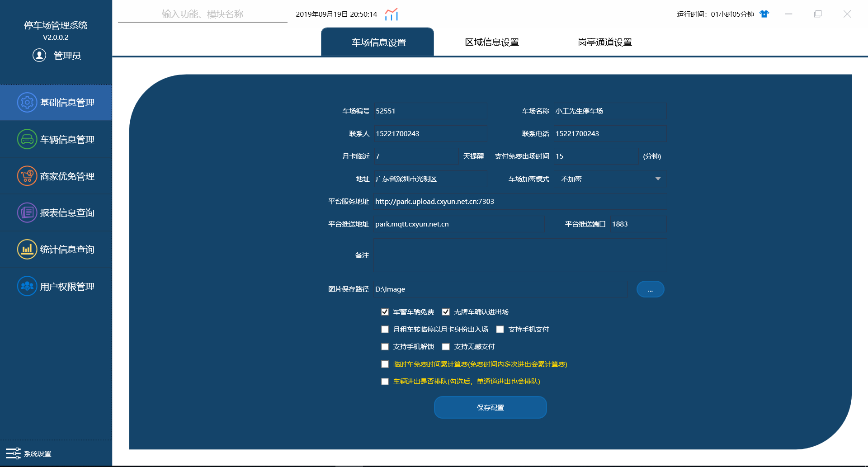
Task: Click the 基础信息管理 gear icon
Action: click(x=27, y=103)
